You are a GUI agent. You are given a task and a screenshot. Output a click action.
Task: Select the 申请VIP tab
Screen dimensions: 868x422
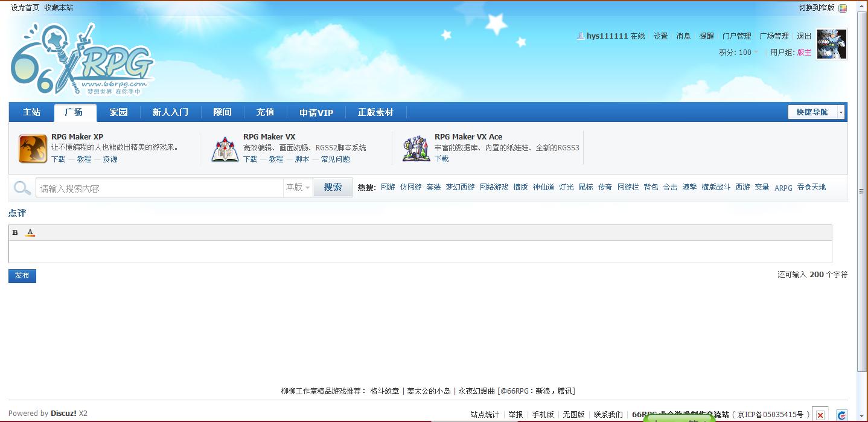[x=316, y=112]
